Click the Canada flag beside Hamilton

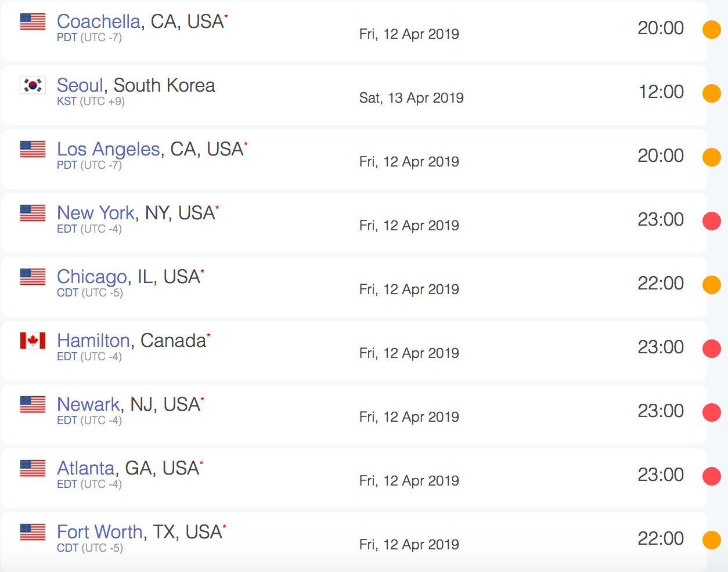pos(33,341)
